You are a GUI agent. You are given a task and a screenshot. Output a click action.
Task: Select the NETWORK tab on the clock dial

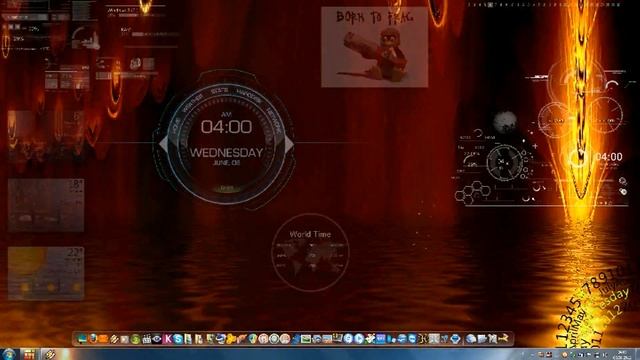click(x=273, y=120)
